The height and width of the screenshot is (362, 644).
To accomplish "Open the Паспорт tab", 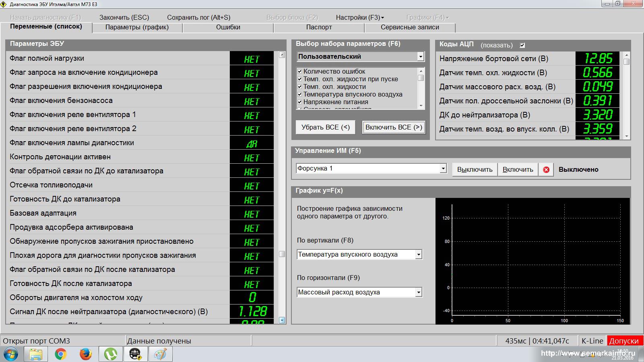I will pyautogui.click(x=319, y=27).
